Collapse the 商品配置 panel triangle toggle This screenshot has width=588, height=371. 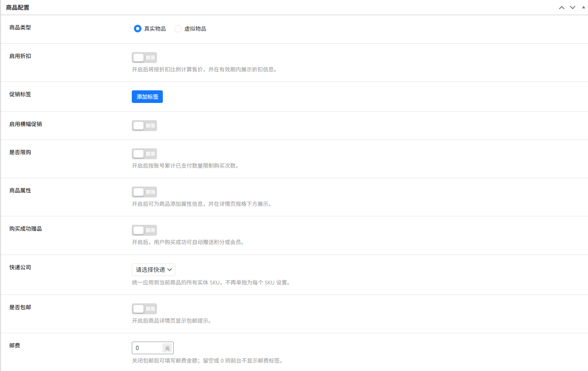pos(583,7)
